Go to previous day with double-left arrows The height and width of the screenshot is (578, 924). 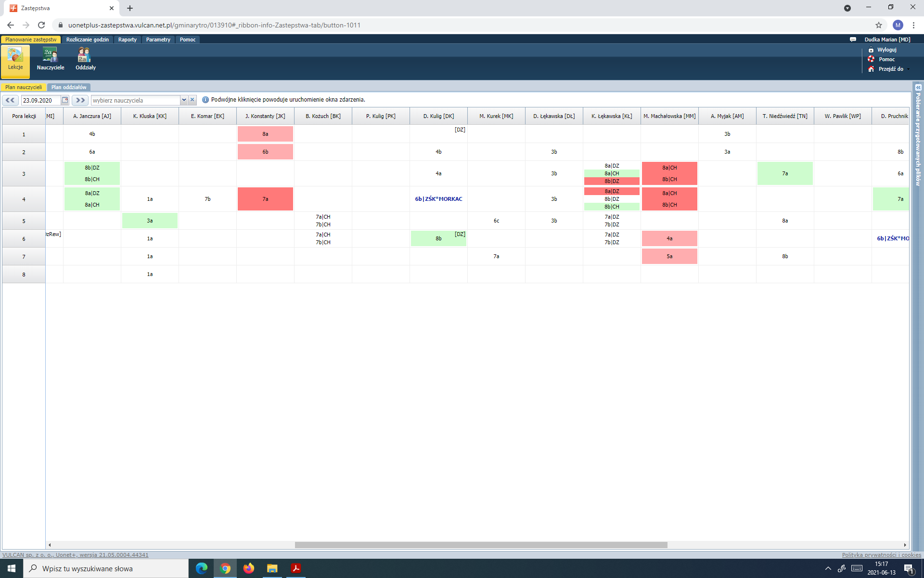tap(10, 100)
